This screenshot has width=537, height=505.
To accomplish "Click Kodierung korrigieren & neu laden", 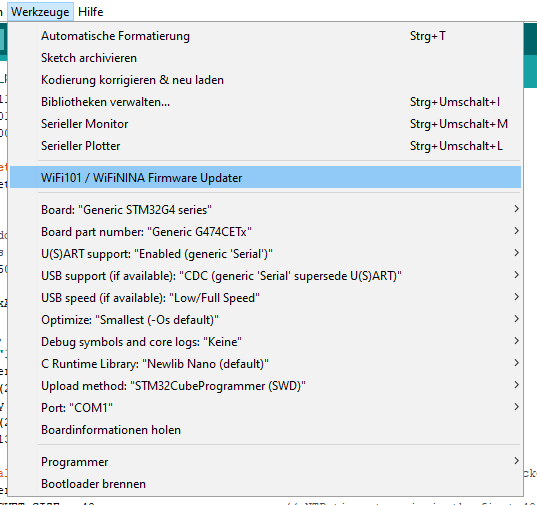I will [x=265, y=80].
